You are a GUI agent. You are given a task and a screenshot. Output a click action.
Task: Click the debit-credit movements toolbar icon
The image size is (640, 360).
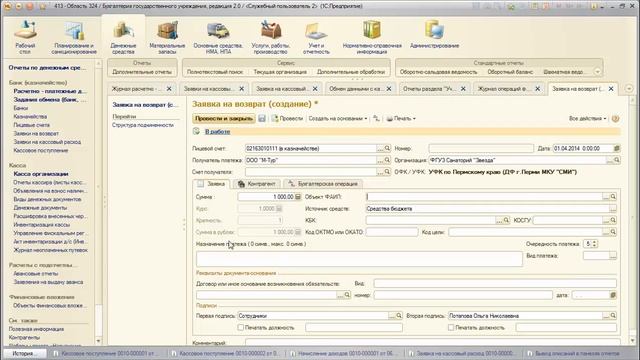pos(376,118)
